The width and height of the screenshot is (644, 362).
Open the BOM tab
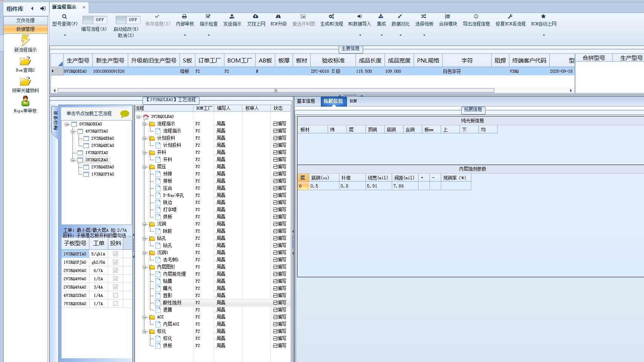tap(353, 101)
